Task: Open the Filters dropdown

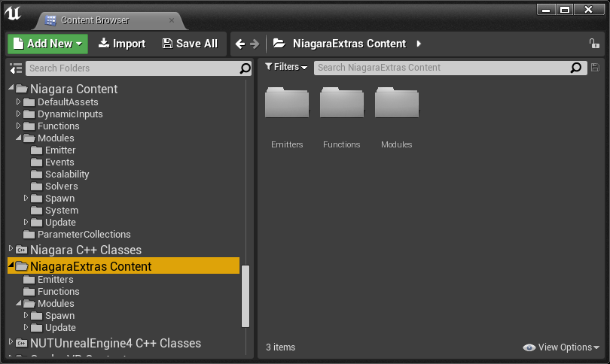Action: [x=286, y=67]
